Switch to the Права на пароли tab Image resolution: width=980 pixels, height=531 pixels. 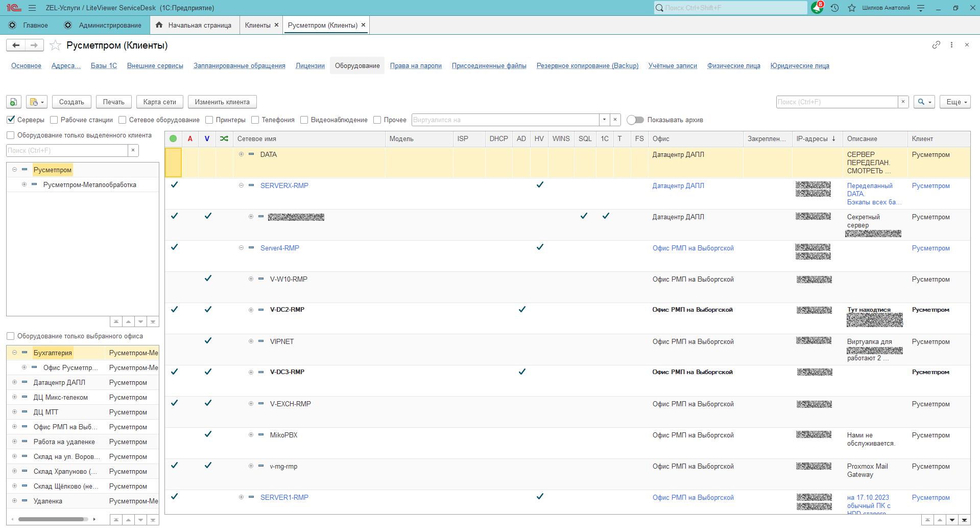click(x=416, y=65)
